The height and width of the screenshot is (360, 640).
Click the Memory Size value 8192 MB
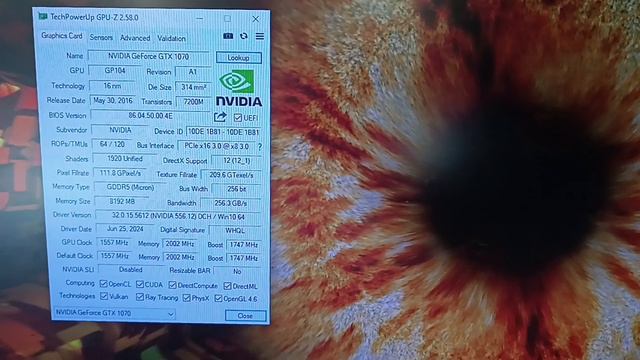[122, 202]
